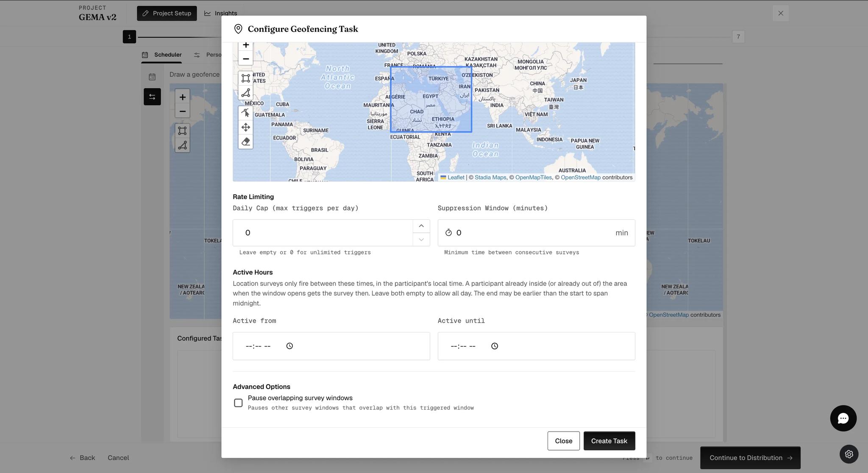This screenshot has height=473, width=868.
Task: Activate the move shape tool in modal map
Action: click(245, 127)
